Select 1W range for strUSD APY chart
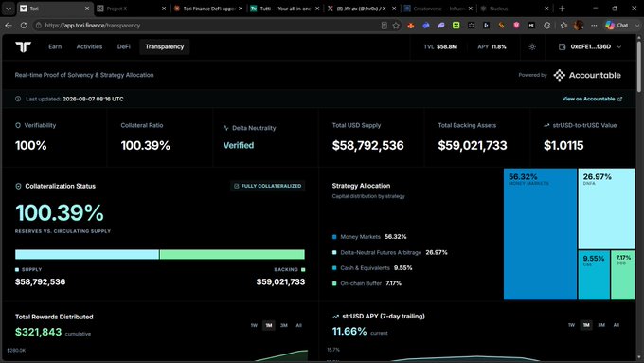This screenshot has height=363, width=644. click(571, 325)
